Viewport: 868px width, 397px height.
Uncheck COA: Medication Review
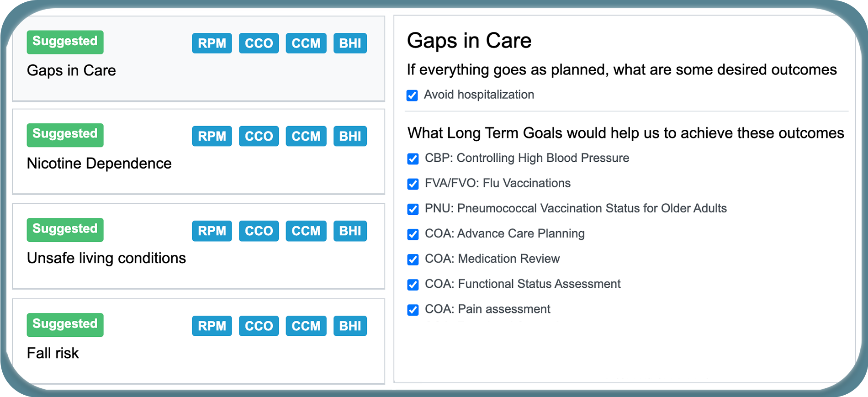click(413, 259)
